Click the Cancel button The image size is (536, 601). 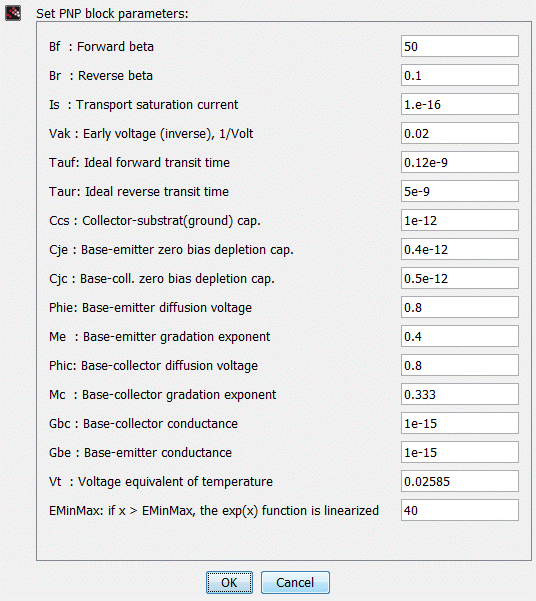coord(295,582)
